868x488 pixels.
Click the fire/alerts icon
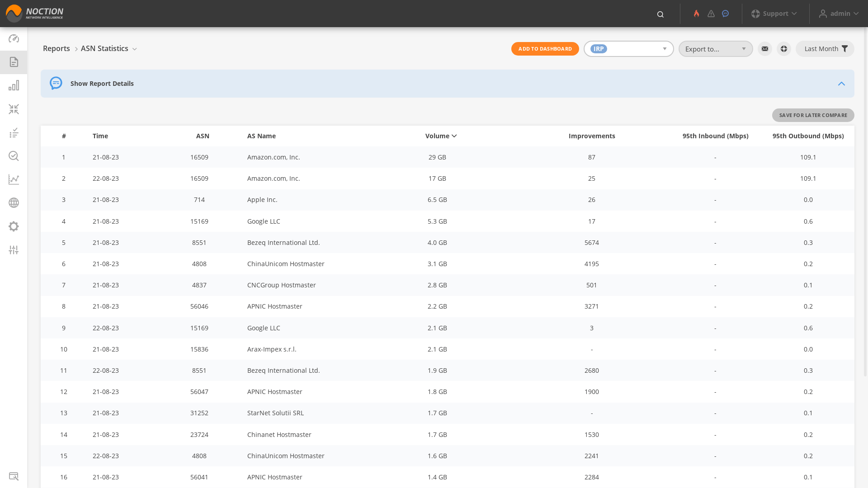click(x=696, y=13)
